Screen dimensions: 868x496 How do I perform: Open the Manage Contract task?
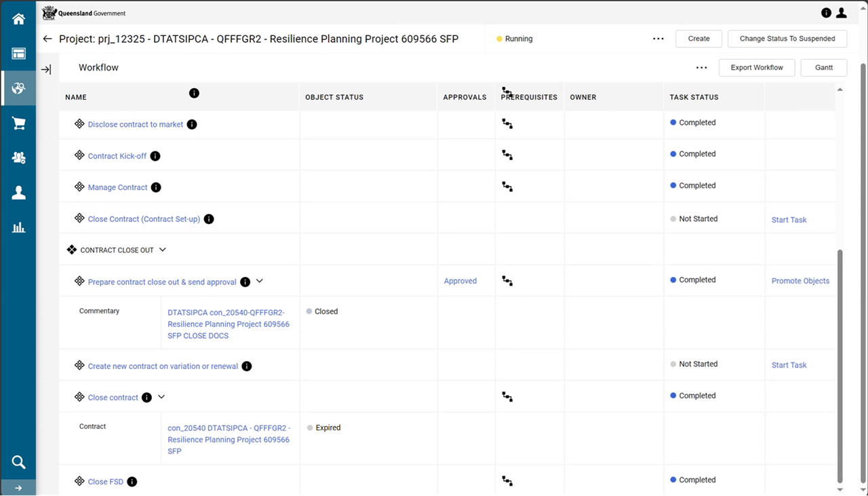point(118,187)
